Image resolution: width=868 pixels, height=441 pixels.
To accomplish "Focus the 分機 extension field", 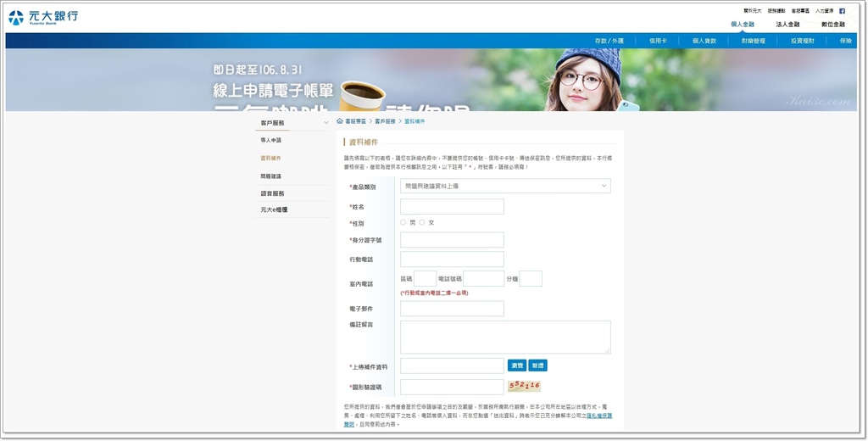I will coord(531,279).
